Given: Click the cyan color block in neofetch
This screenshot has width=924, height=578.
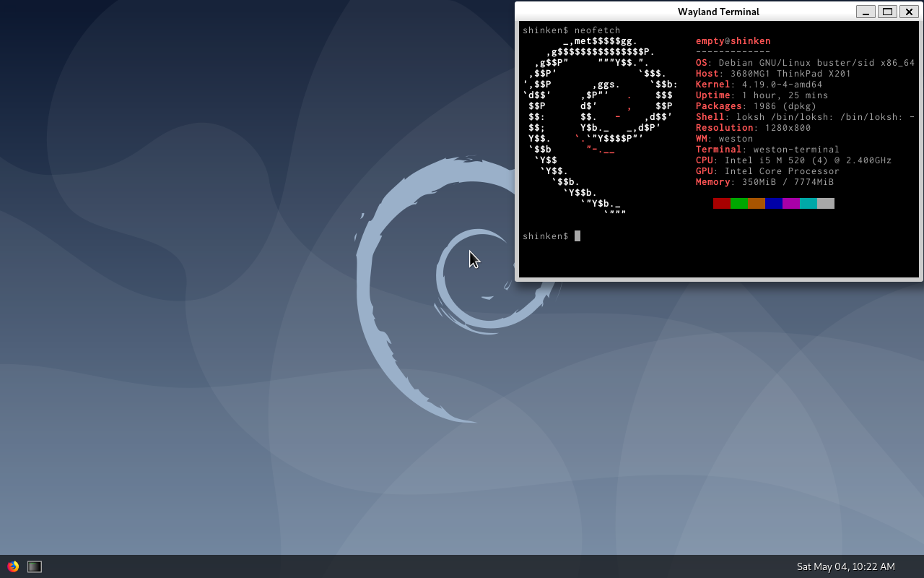Looking at the screenshot, I should [808, 204].
